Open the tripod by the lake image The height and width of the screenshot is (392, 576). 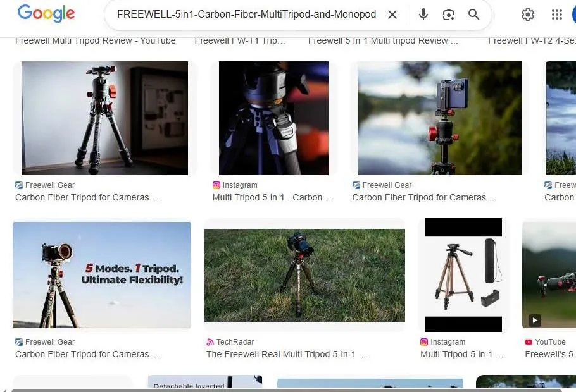(x=439, y=118)
